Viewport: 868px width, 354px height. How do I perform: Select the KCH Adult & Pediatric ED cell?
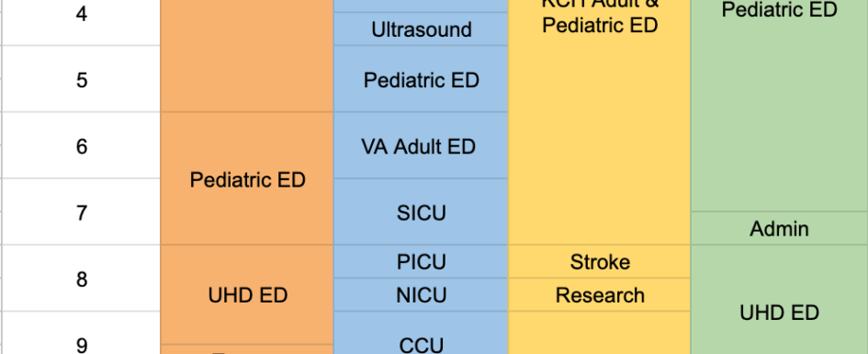(600, 122)
